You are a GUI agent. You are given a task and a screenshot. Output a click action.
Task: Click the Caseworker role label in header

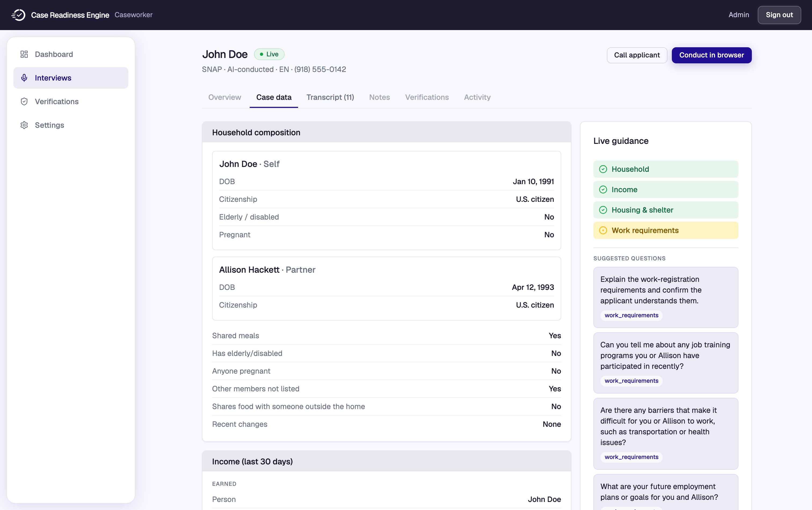click(133, 15)
